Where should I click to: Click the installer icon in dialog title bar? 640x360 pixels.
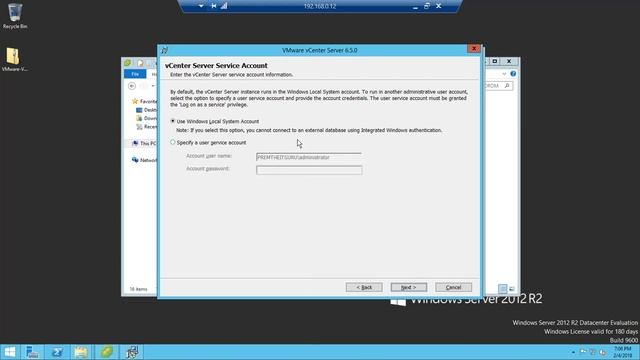(x=164, y=50)
